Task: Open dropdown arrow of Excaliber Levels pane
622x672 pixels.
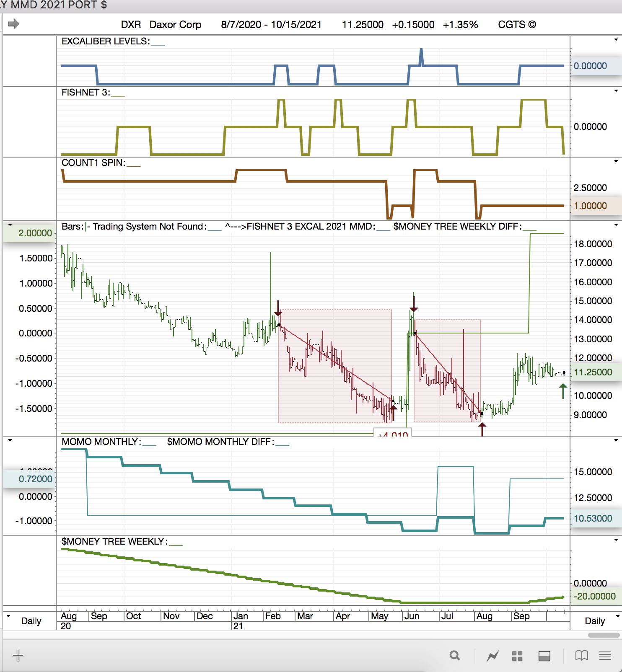Action: [616, 40]
